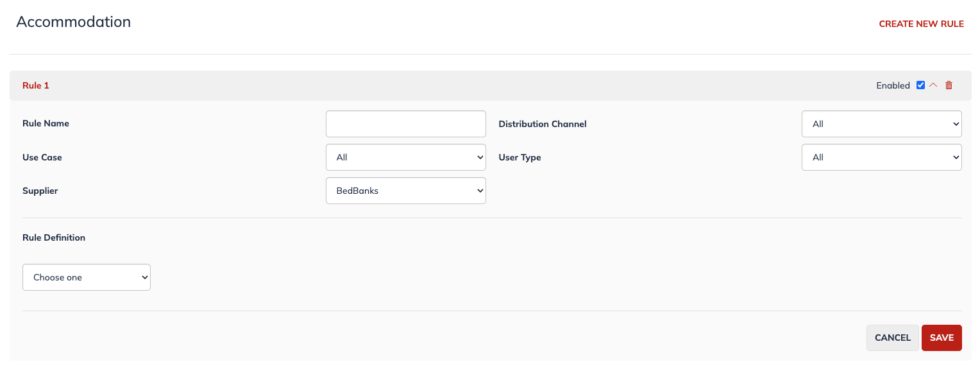Click the CREATE NEW RULE link
Viewport: 980px width, 369px height.
(x=921, y=24)
